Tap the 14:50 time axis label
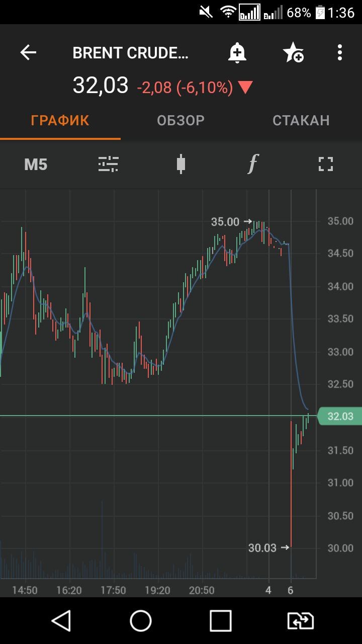Viewport: 362px width, 644px height. point(25,590)
